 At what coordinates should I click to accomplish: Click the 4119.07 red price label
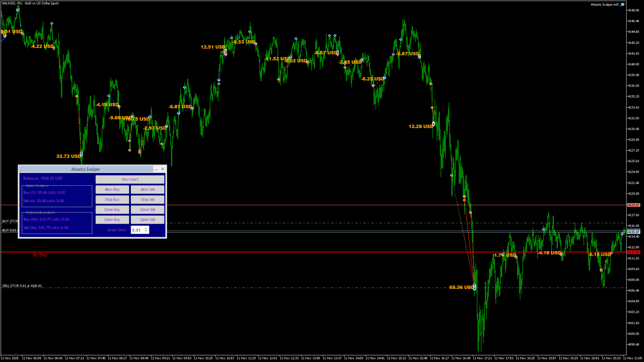pyautogui.click(x=633, y=205)
